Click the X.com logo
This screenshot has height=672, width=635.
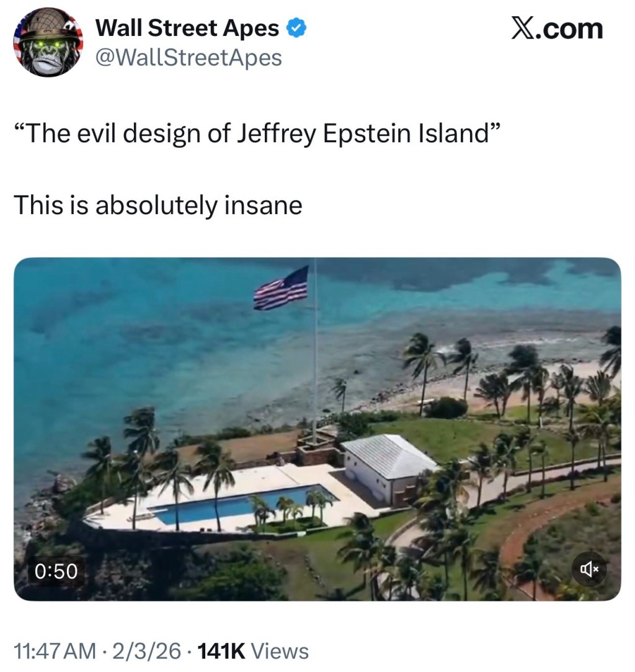(557, 27)
